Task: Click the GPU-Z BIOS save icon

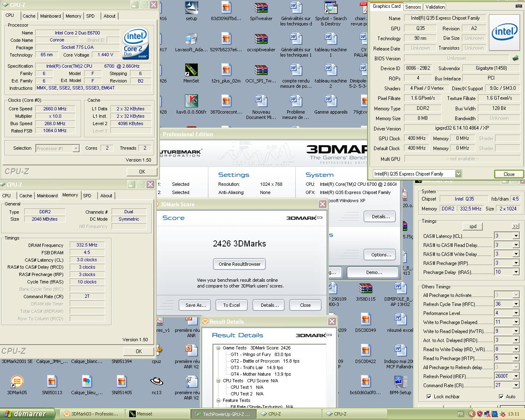Action: point(516,58)
